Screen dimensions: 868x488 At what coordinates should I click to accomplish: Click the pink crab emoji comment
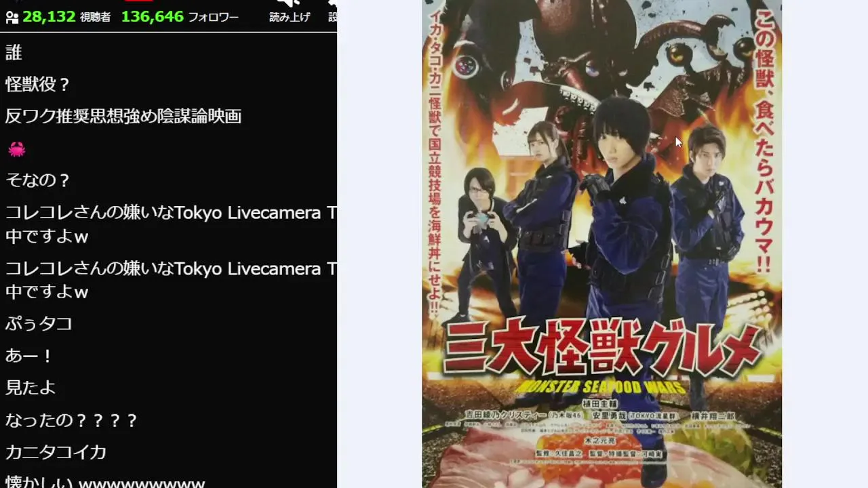tap(16, 149)
